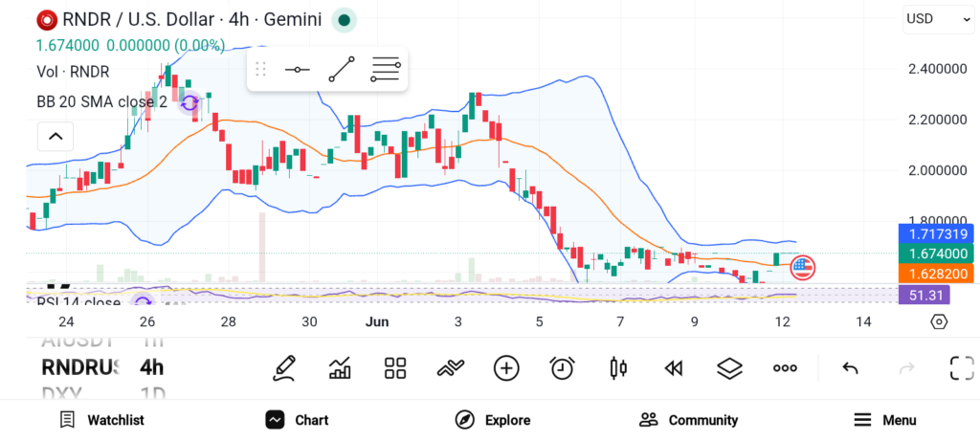The image size is (980, 441).
Task: Collapse the indicator legend with the chevron-up button
Action: point(55,136)
